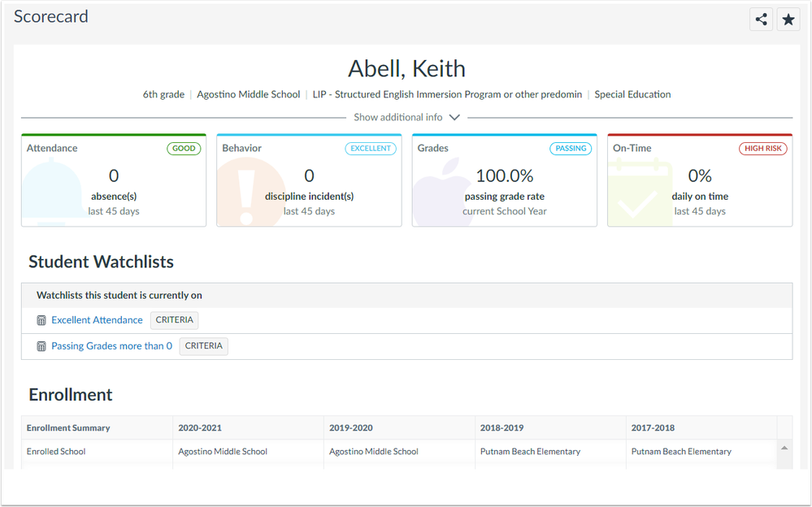The width and height of the screenshot is (812, 507).
Task: Click the share icon button
Action: pyautogui.click(x=761, y=19)
